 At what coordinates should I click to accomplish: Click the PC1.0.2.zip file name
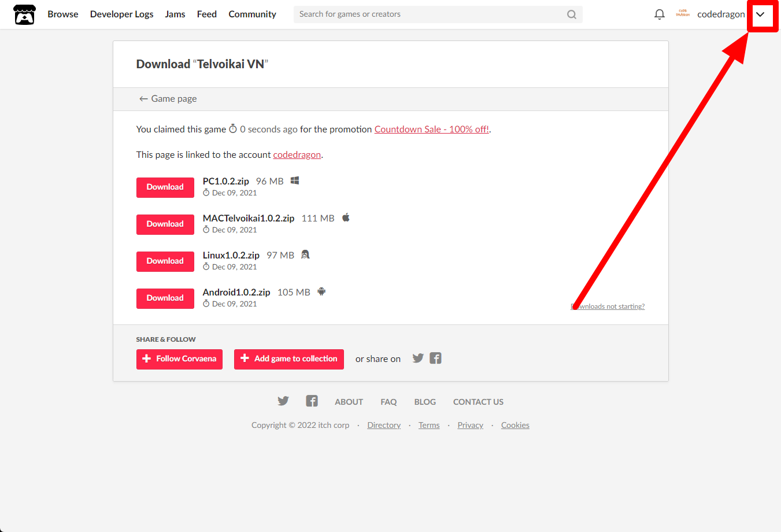coord(226,182)
